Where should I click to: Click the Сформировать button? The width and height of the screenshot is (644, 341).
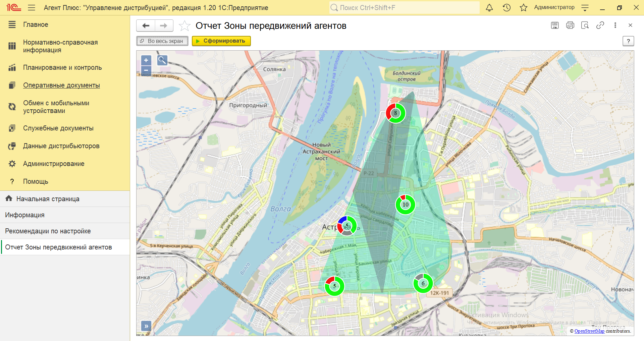(x=221, y=41)
